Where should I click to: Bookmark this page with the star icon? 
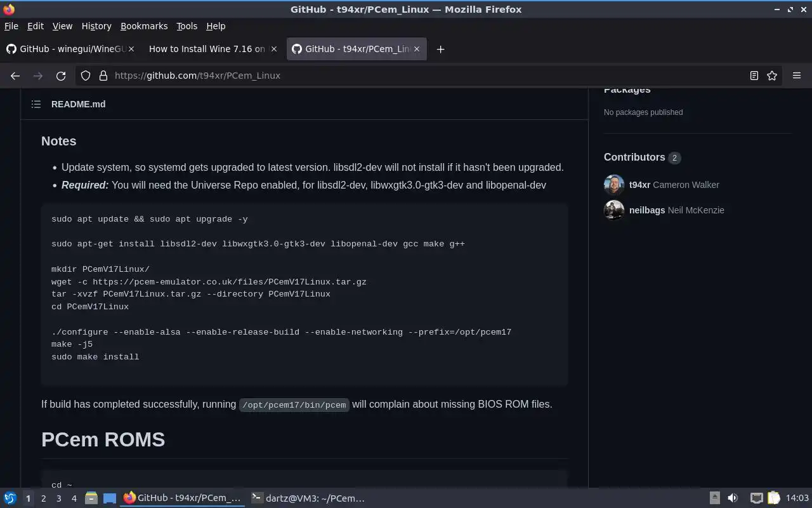pyautogui.click(x=772, y=76)
